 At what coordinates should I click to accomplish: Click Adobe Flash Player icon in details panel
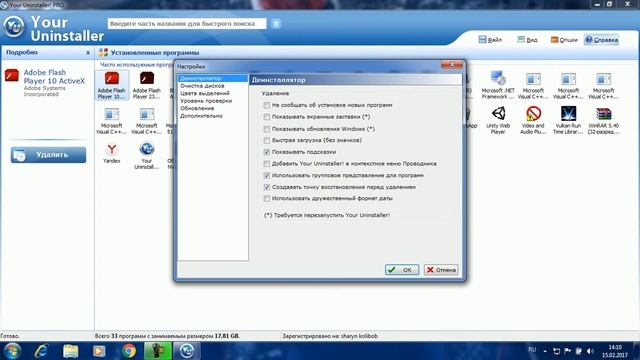[11, 76]
